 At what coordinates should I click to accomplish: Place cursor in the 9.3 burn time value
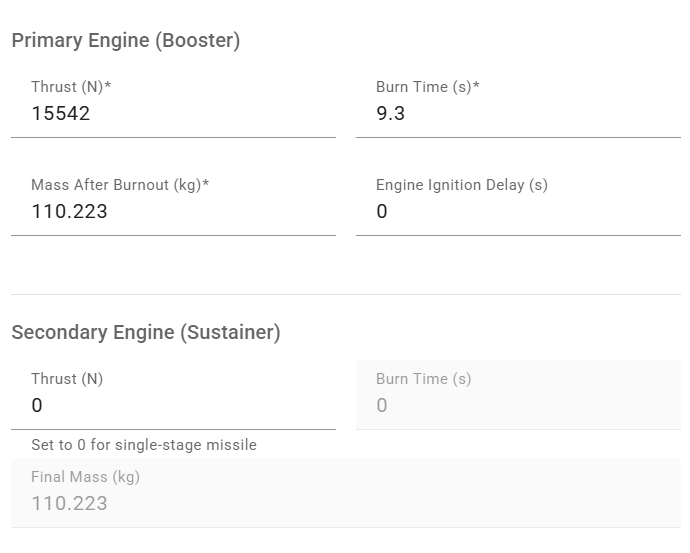coord(390,114)
